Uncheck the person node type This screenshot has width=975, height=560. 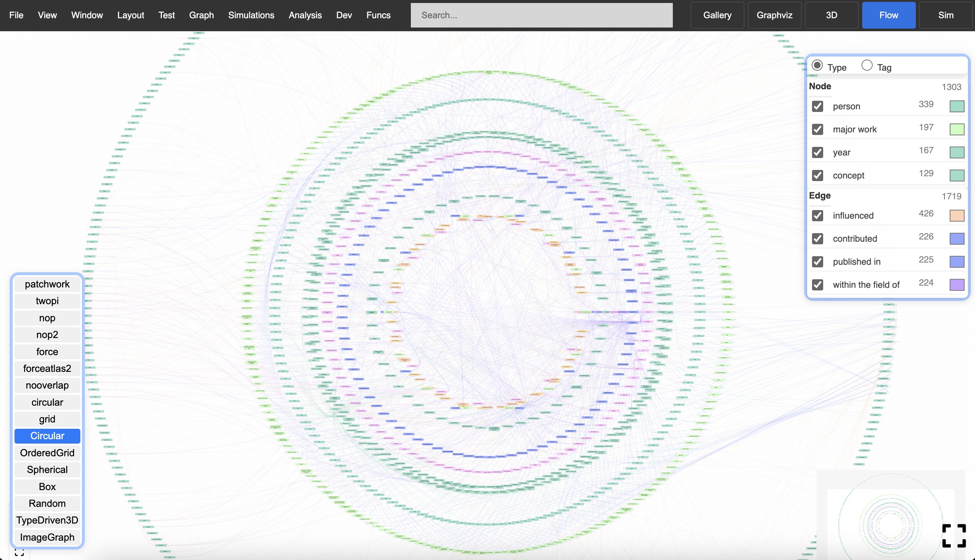click(818, 107)
